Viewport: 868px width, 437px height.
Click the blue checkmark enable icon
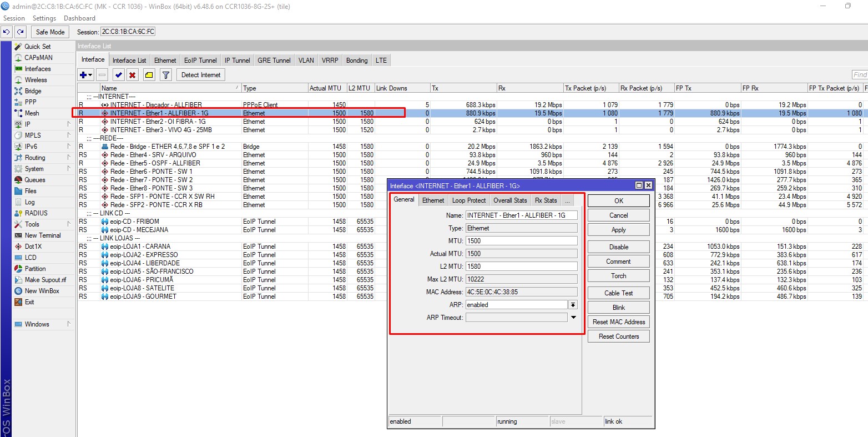point(118,75)
